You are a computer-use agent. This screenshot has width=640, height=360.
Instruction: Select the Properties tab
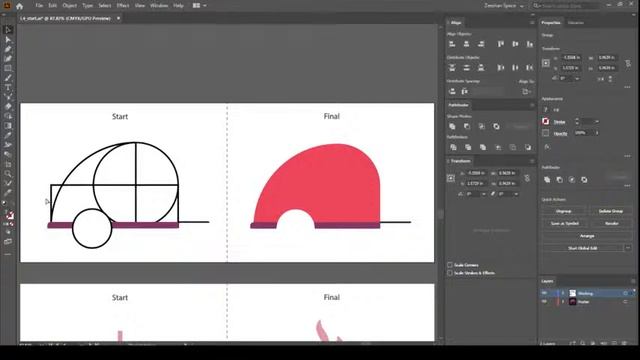tap(551, 23)
